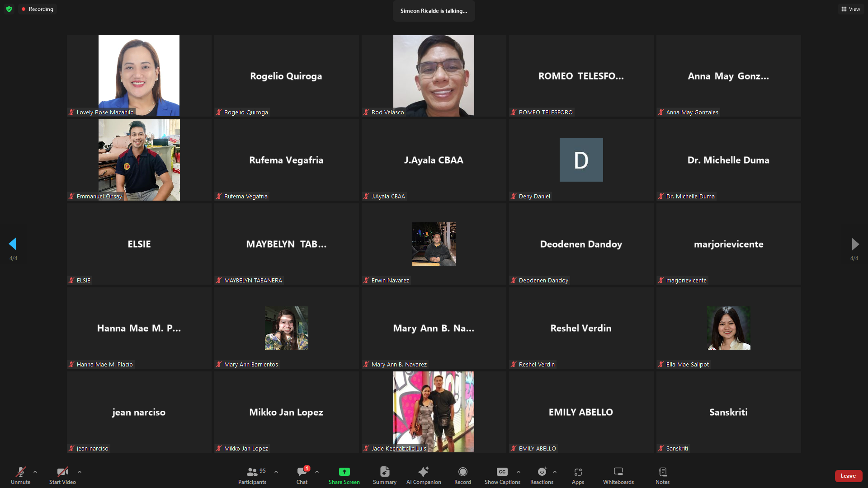Toggle Show Captions
The width and height of the screenshot is (868, 488).
coord(502,475)
